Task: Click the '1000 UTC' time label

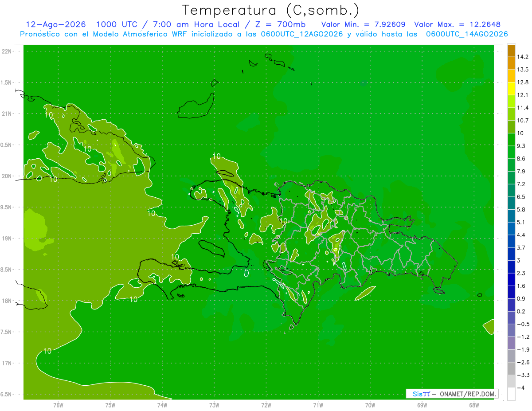Action: 116,24
